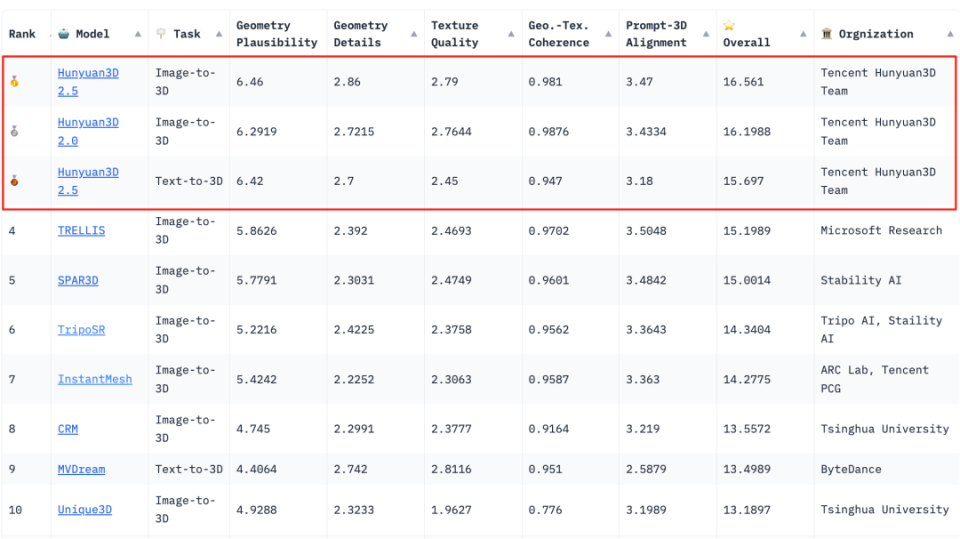Click Tsinghua University in the Unique3D row
This screenshot has width=960, height=539.
(885, 510)
